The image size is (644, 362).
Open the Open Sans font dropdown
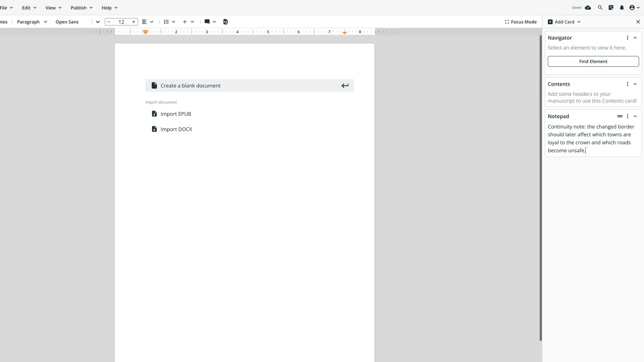[77, 22]
